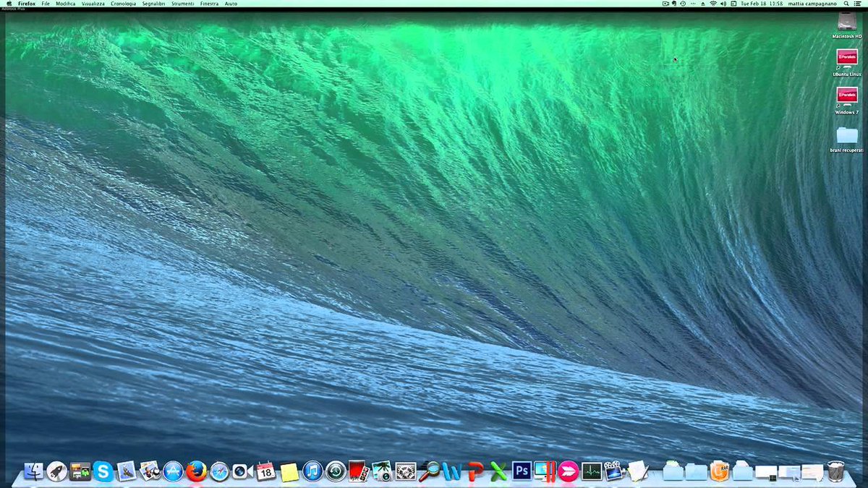Launch Photoshop from the Dock
The width and height of the screenshot is (868, 488).
click(522, 472)
